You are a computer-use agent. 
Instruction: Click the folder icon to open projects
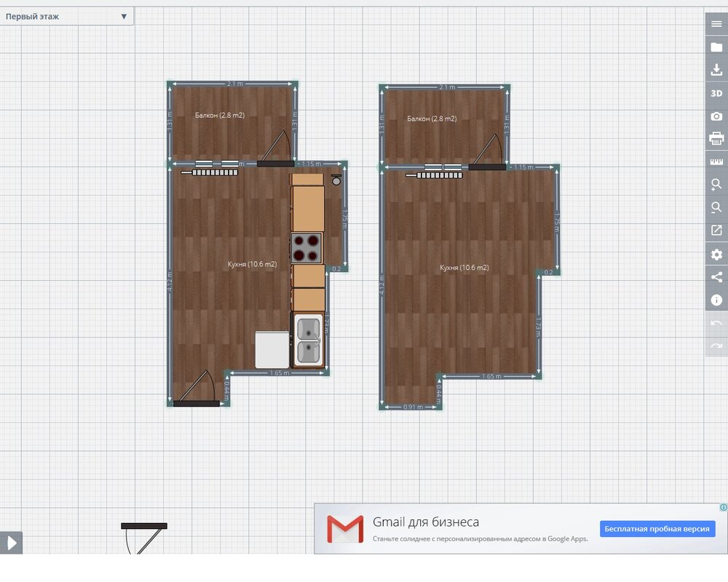(x=716, y=47)
